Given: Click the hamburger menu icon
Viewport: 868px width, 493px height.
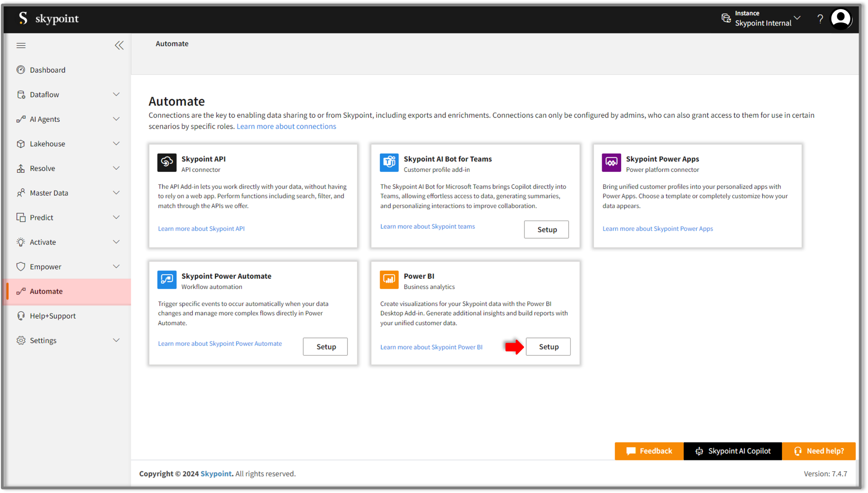Looking at the screenshot, I should coord(21,45).
